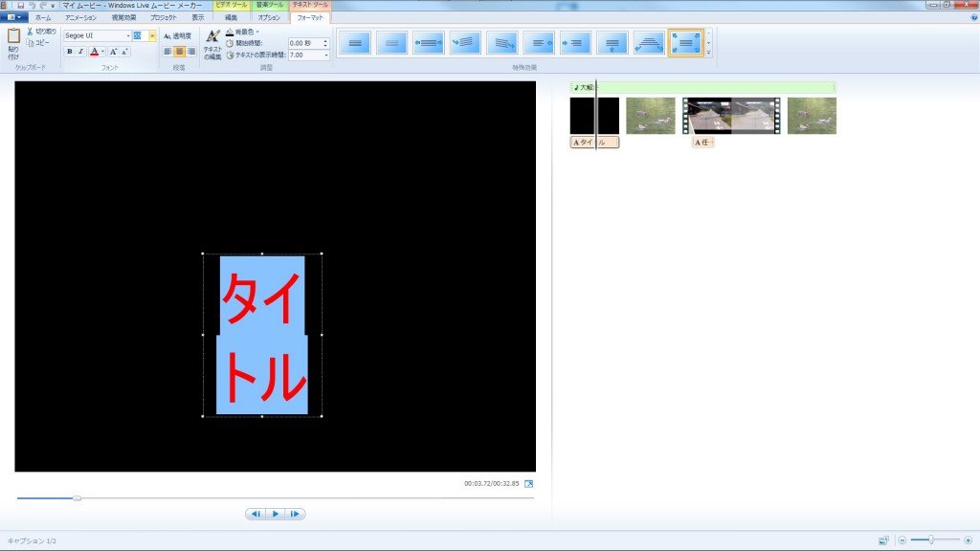Open the Music Tools Options (オプション) tab

coord(269,17)
